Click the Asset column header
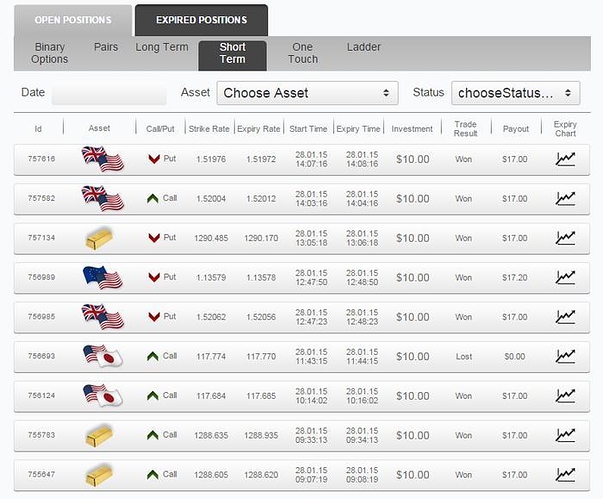 tap(99, 128)
